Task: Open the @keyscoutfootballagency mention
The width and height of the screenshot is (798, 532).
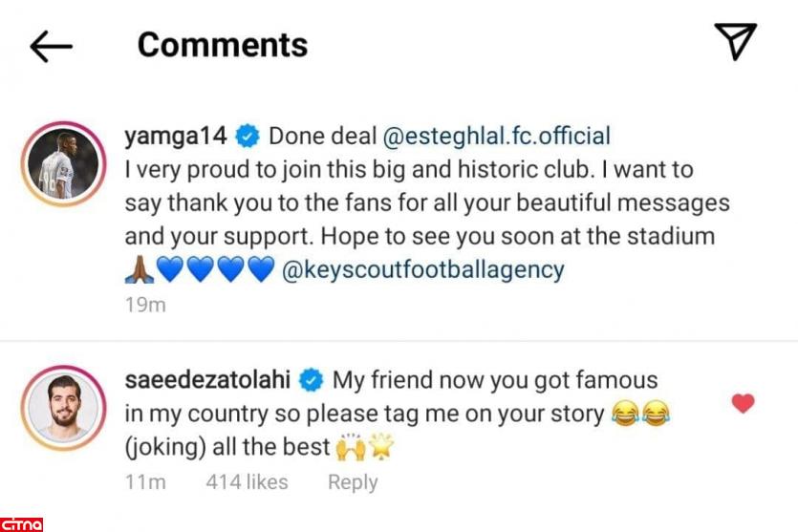Action: click(x=423, y=269)
